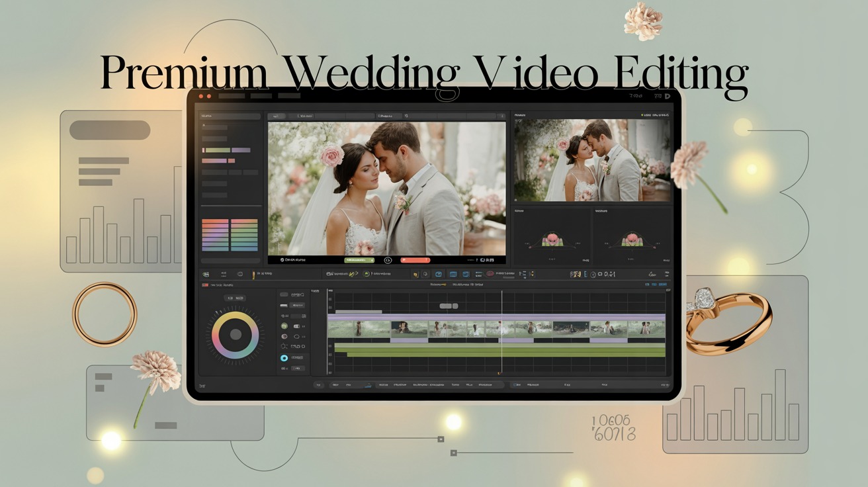Click the round icon between green and coral buttons
Image resolution: width=868 pixels, height=487 pixels.
tap(388, 260)
